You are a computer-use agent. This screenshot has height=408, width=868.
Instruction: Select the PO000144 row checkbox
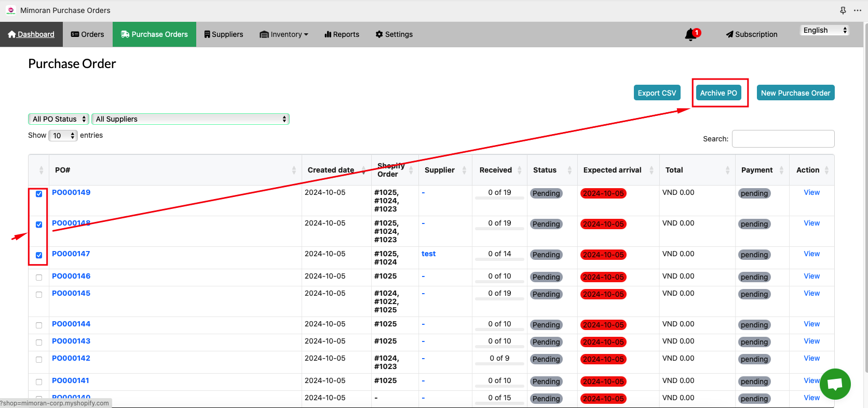39,325
